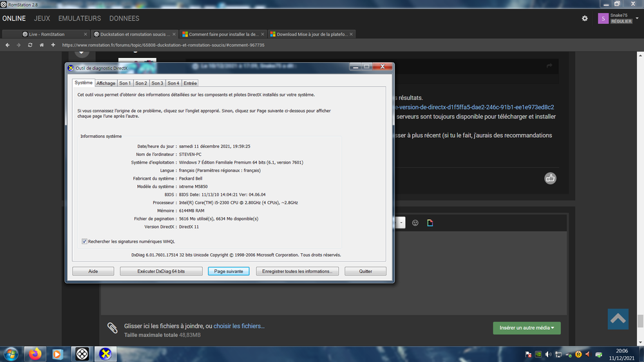Close the Live - RomStation tab
This screenshot has width=644, height=362.
pos(86,34)
